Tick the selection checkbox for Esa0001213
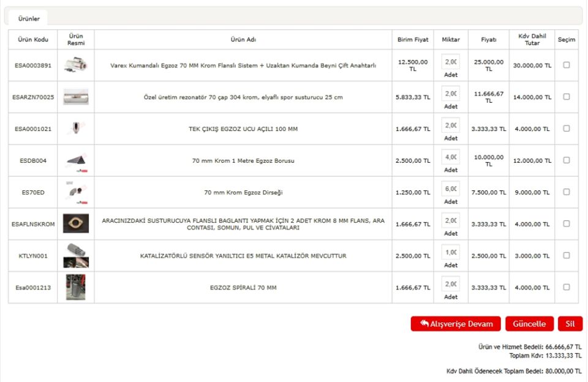The height and width of the screenshot is (382, 588). 566,287
